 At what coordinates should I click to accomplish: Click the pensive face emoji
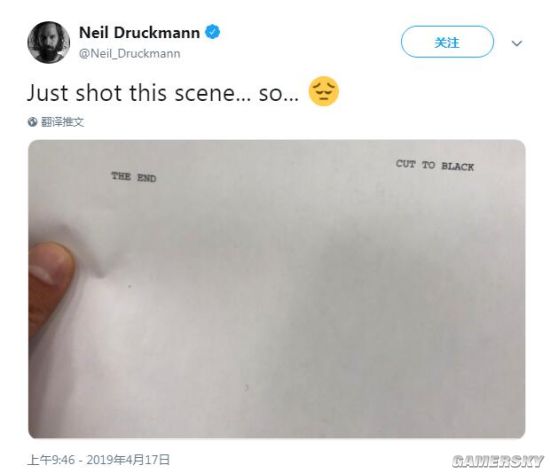pos(323,92)
